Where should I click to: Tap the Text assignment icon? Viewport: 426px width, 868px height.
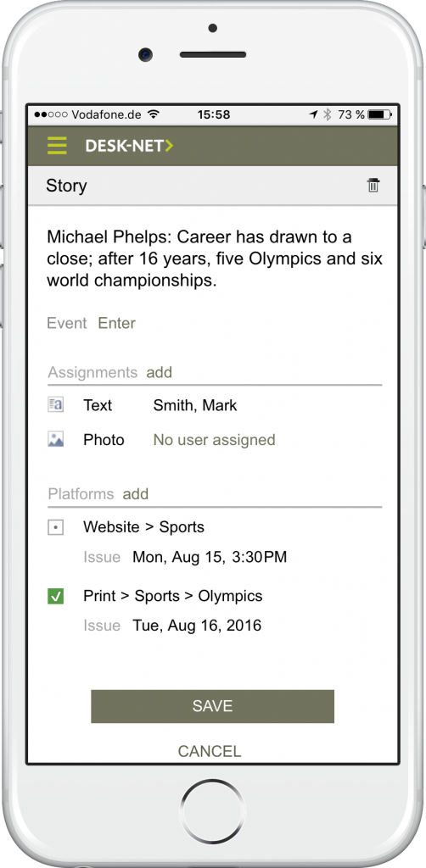55,405
